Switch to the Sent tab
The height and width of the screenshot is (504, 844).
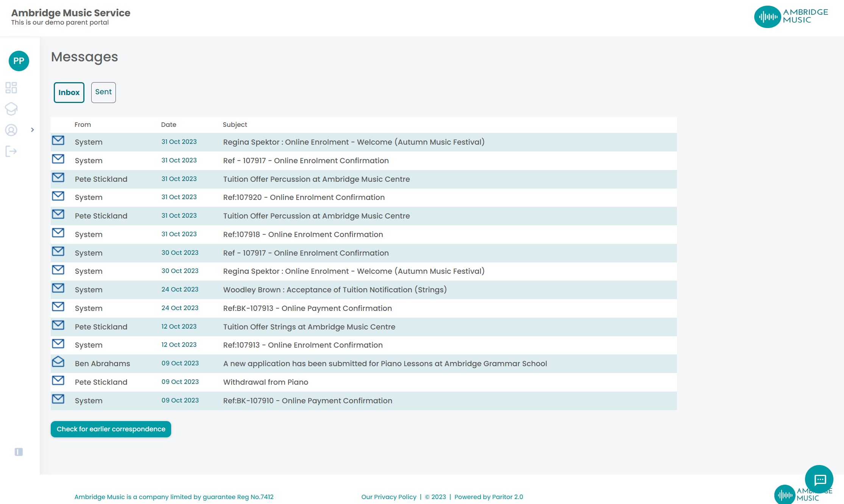pos(103,92)
